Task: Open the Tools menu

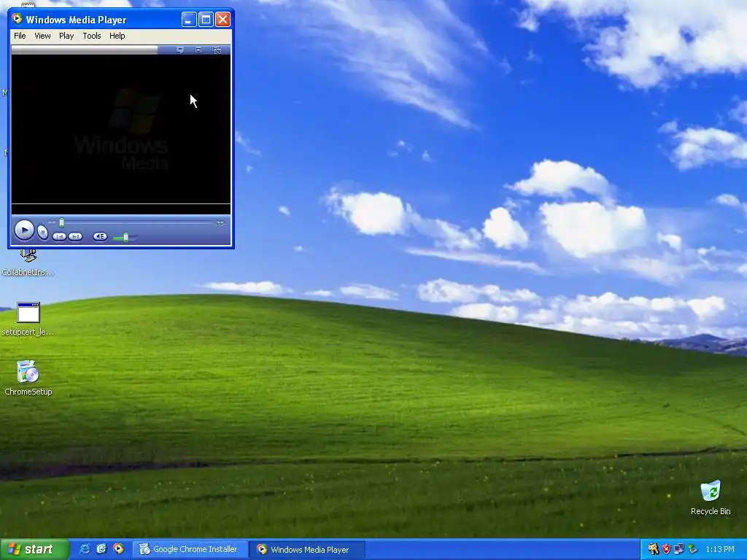Action: pos(91,36)
